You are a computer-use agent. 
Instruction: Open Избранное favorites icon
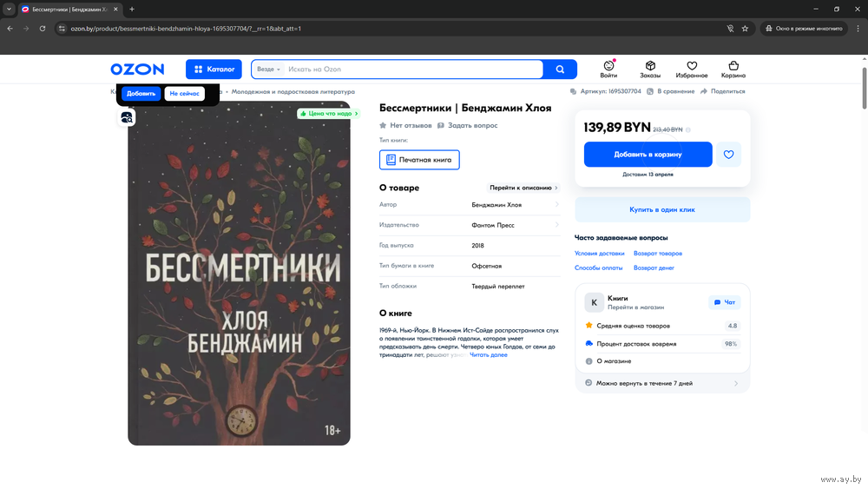pyautogui.click(x=692, y=69)
